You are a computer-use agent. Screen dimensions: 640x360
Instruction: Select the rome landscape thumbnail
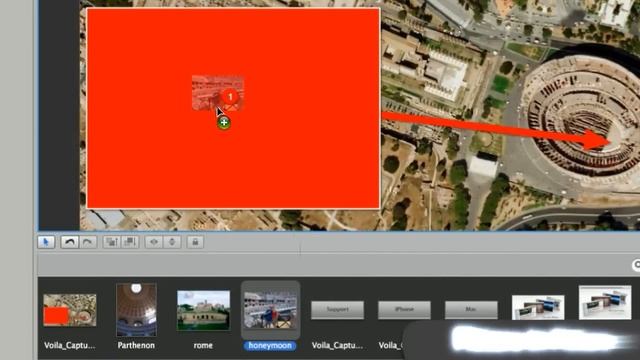coord(203,310)
